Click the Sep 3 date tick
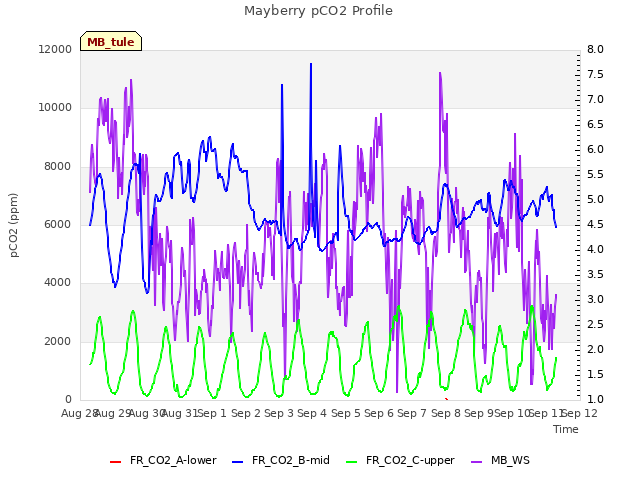 click(x=279, y=413)
